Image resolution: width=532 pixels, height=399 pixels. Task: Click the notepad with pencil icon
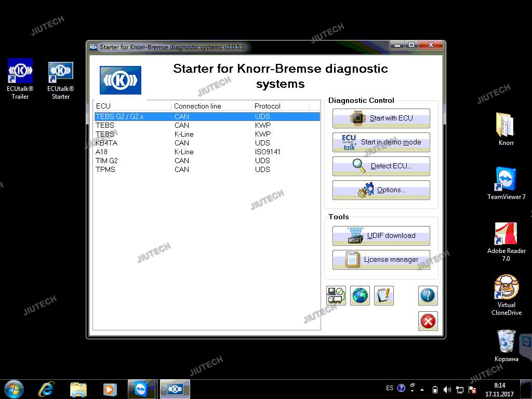384,296
